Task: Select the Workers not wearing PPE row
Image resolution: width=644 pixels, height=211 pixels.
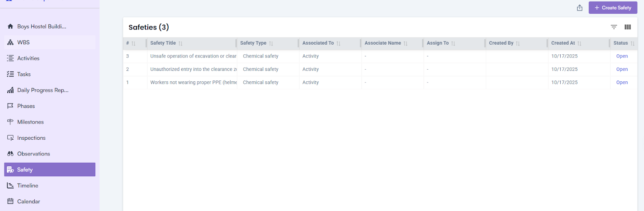Action: (193, 83)
